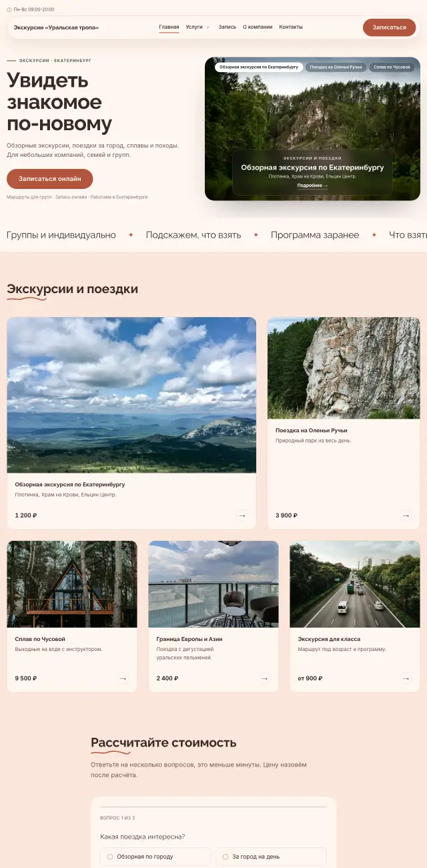Click the Записаться button in header
Viewport: 427px width, 868px height.
(389, 27)
